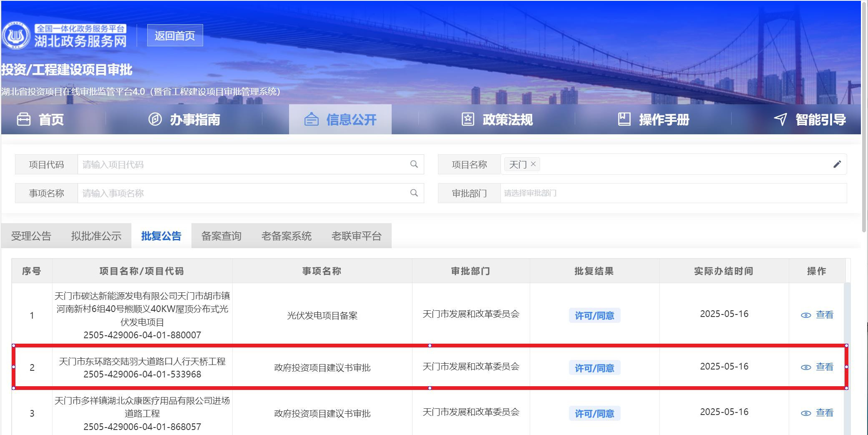Click project code 2505-429006-04-01-868057
Image resolution: width=868 pixels, height=435 pixels.
click(x=142, y=427)
